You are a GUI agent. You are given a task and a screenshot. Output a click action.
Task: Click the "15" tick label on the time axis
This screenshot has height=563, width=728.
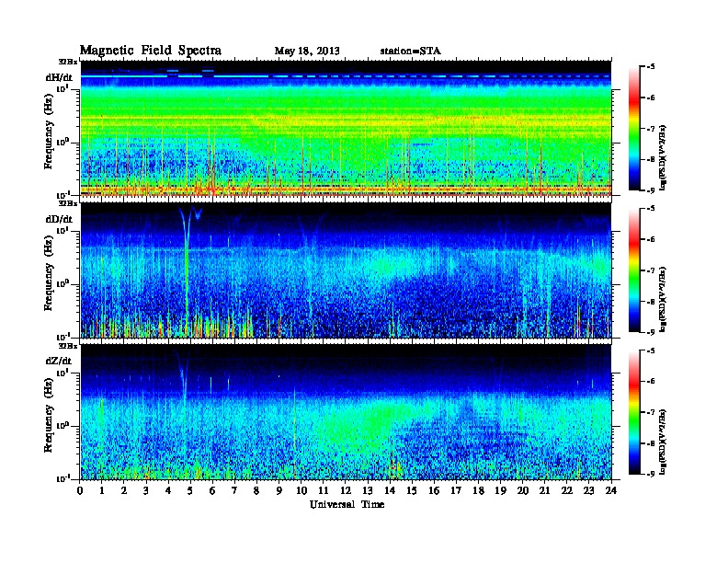coord(412,490)
